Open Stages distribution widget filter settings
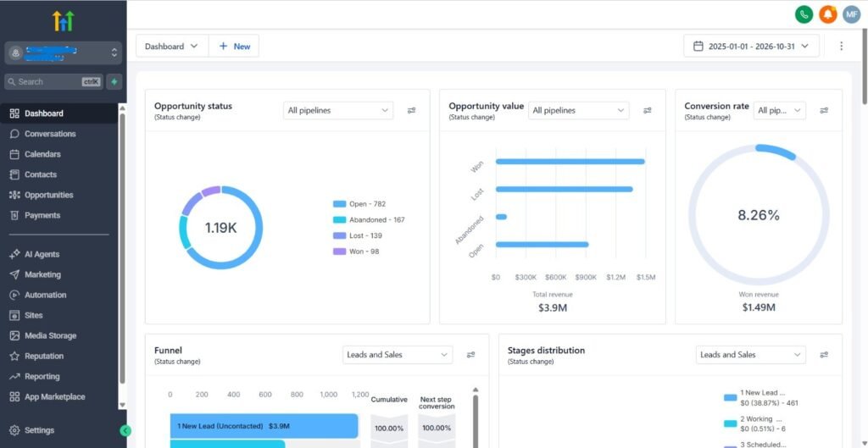Screen dimensions: 868x448 coord(824,355)
